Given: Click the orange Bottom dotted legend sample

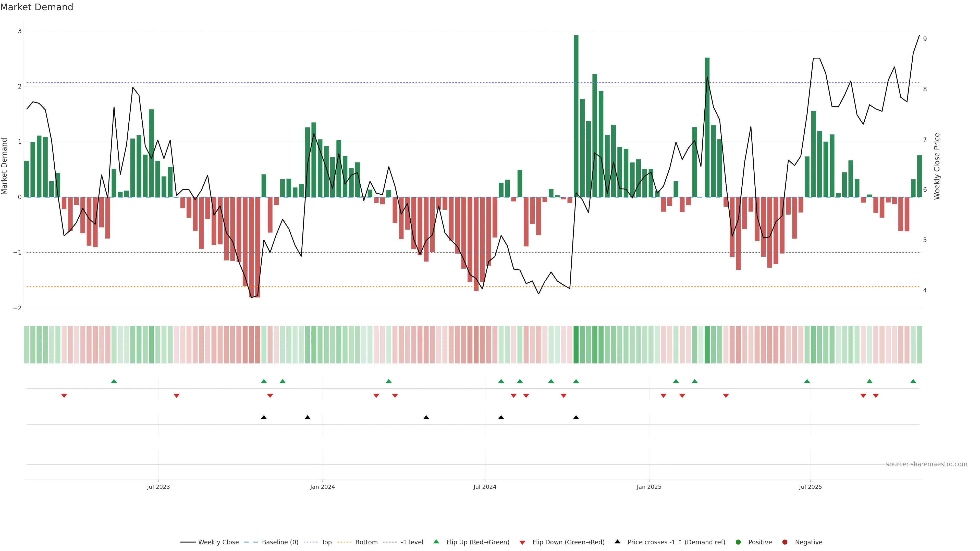Looking at the screenshot, I should coord(344,542).
